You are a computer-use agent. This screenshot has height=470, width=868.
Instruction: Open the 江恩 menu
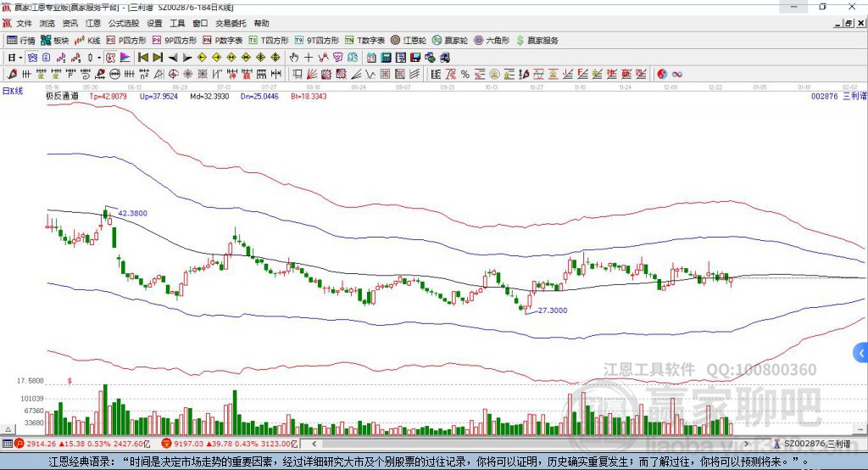(x=93, y=23)
